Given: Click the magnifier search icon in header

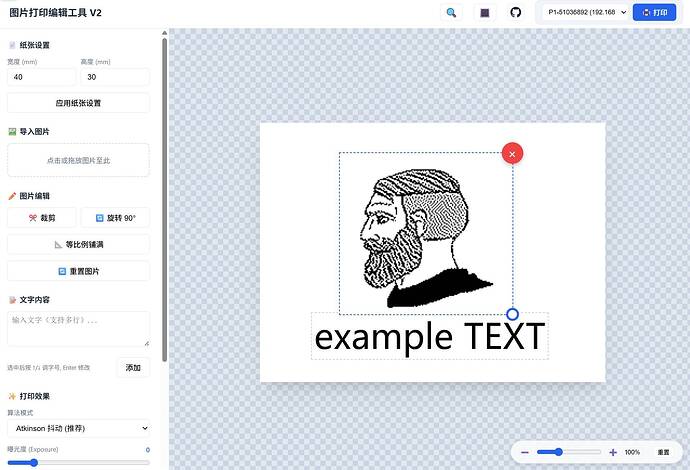Looking at the screenshot, I should pyautogui.click(x=451, y=13).
